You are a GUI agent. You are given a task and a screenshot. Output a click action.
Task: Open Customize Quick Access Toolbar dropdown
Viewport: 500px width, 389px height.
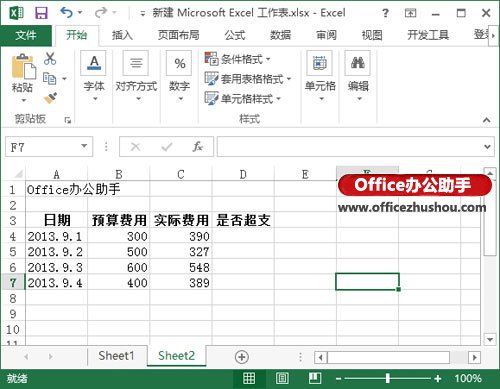click(143, 14)
